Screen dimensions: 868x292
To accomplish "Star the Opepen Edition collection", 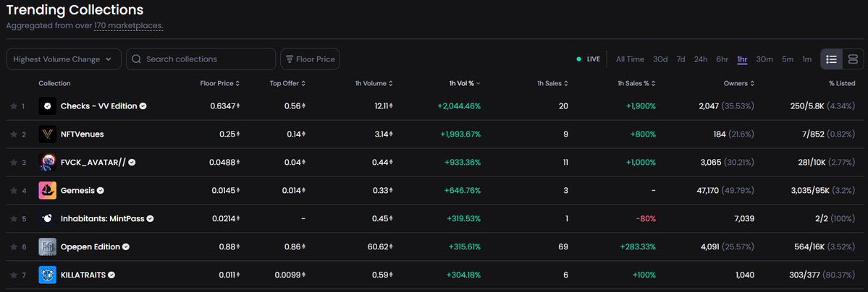I will point(14,246).
